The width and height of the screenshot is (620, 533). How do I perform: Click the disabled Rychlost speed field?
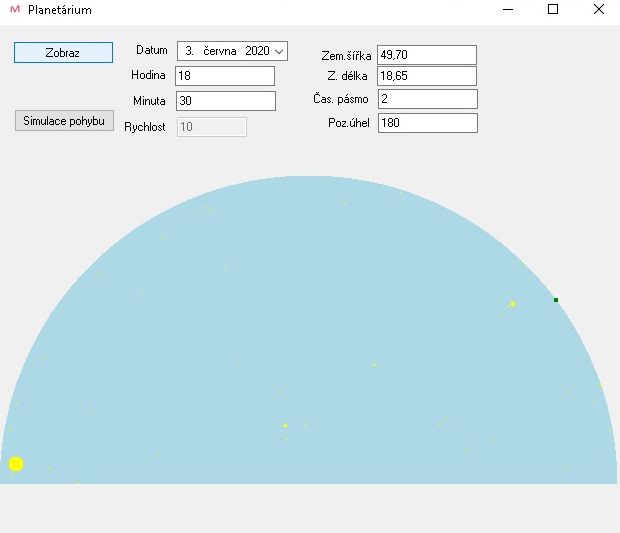[x=211, y=126]
